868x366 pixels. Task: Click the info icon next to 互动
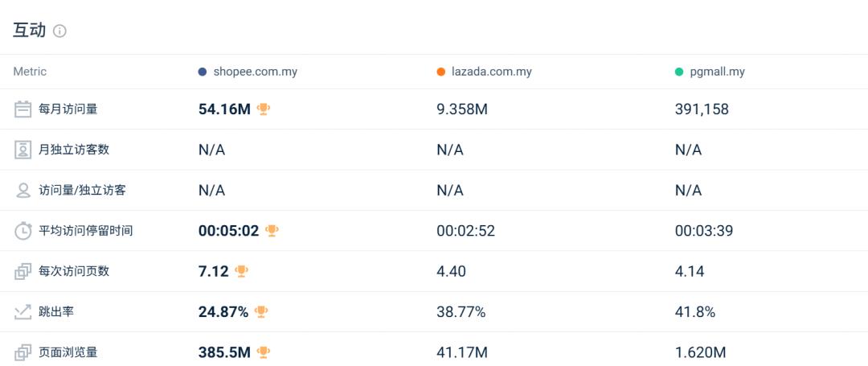[x=59, y=31]
